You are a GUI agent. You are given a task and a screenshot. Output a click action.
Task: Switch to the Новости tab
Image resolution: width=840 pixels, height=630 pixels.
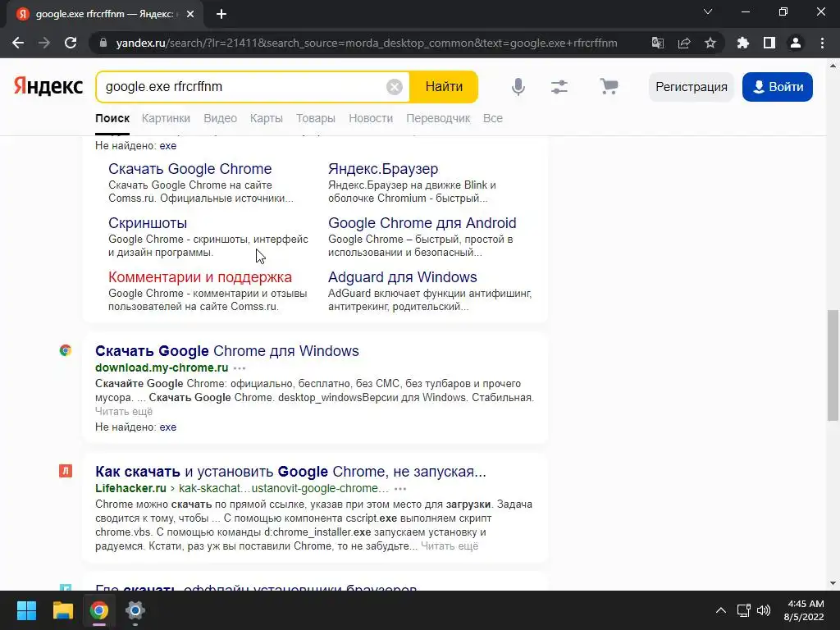(x=371, y=118)
